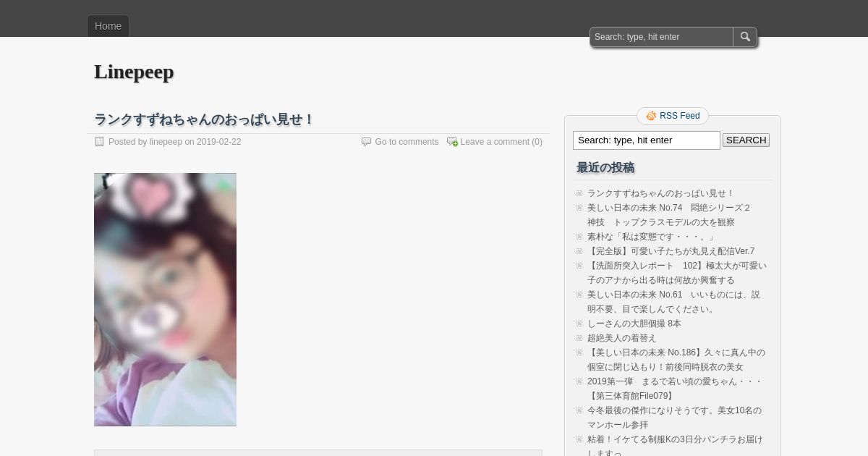
Task: Open the Home tab in the top bar
Action: pyautogui.click(x=108, y=26)
